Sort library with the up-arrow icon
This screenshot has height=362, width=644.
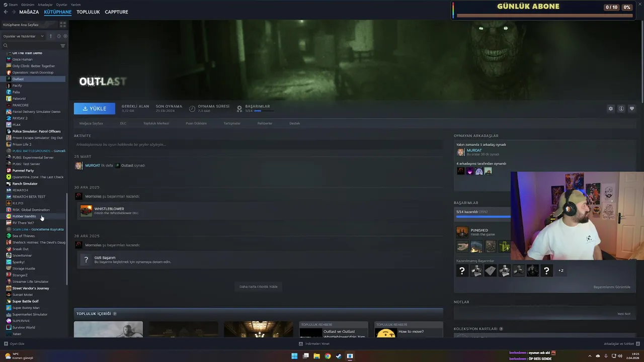point(51,36)
